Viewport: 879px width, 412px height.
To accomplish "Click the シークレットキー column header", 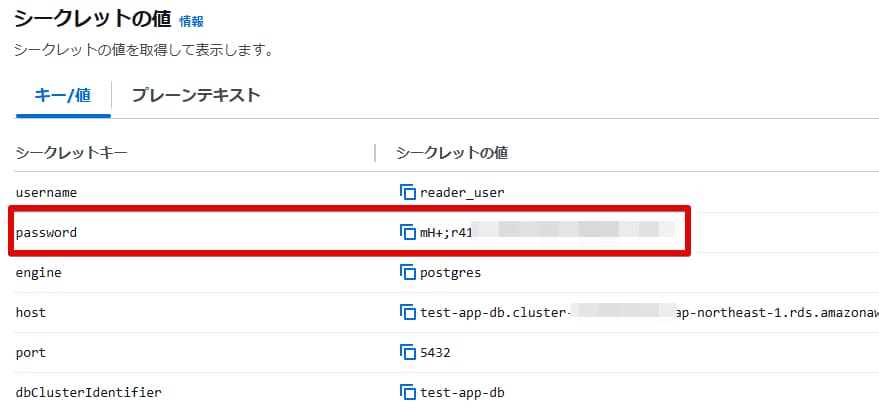I will 71,153.
